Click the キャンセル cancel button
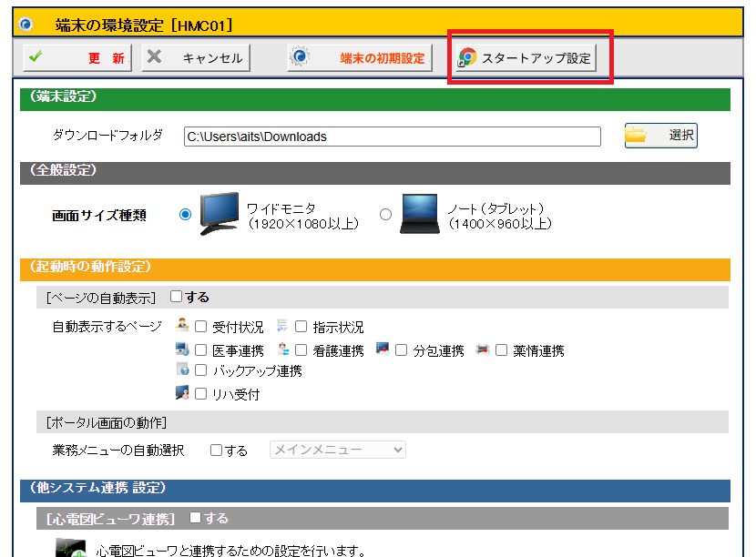 (x=196, y=58)
